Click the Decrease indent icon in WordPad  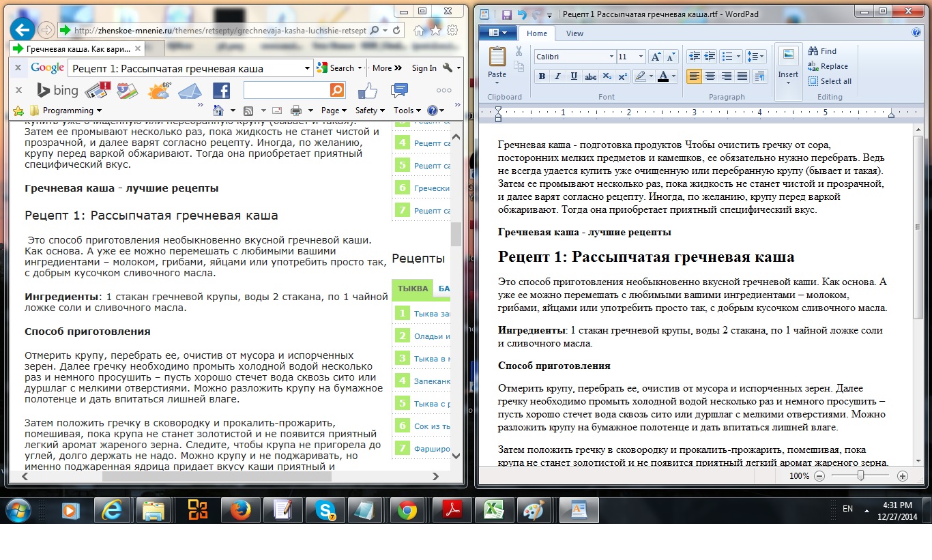695,57
